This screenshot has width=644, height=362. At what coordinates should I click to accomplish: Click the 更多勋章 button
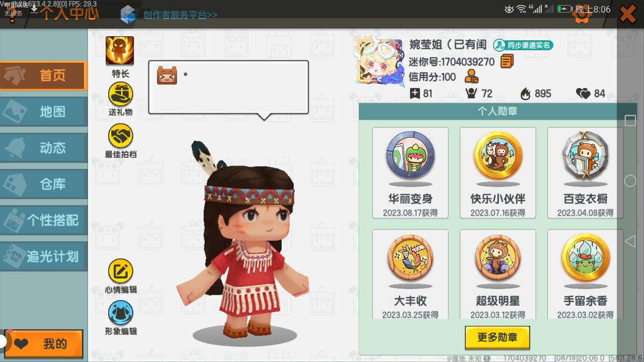point(498,337)
